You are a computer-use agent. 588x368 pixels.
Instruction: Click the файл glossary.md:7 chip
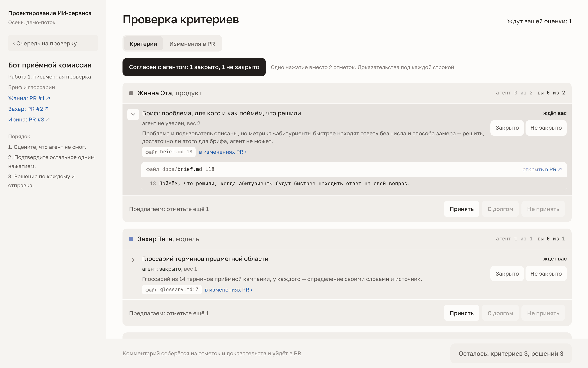[x=172, y=290]
